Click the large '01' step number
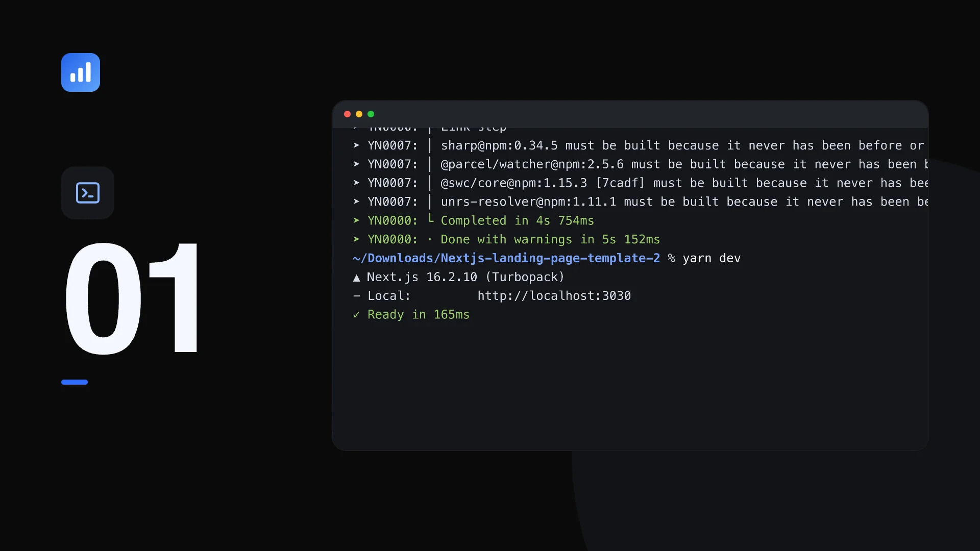The width and height of the screenshot is (980, 551). (x=132, y=298)
